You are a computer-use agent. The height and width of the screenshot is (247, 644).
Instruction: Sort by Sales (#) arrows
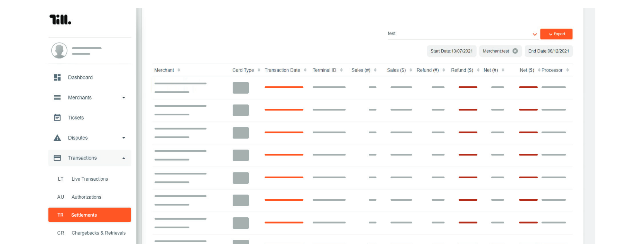coord(375,70)
